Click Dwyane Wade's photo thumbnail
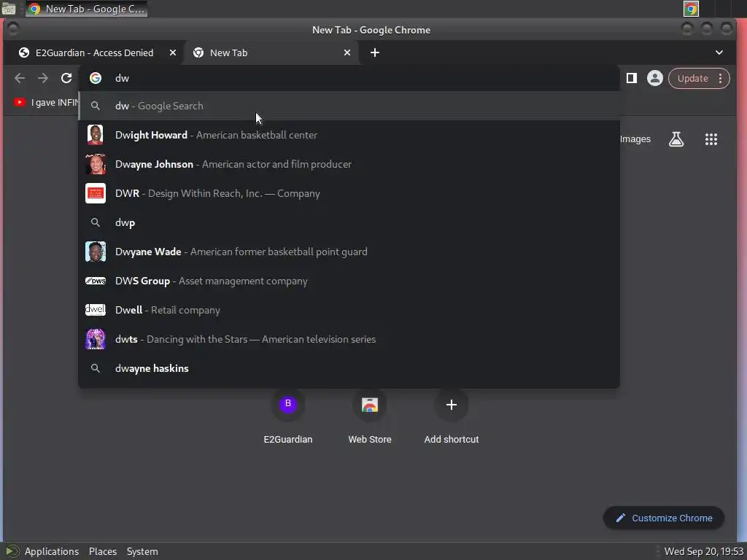The width and height of the screenshot is (747, 560). click(x=96, y=252)
